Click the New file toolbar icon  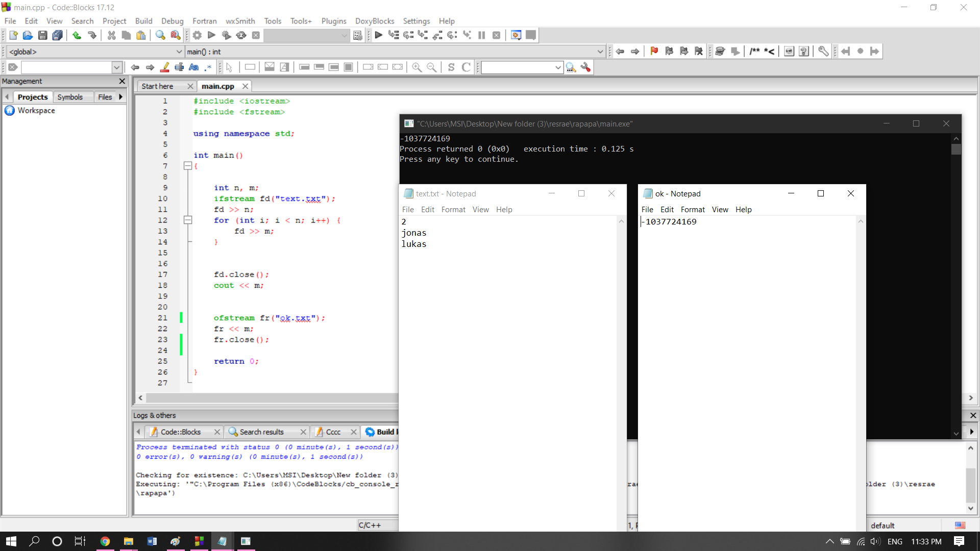coord(13,35)
